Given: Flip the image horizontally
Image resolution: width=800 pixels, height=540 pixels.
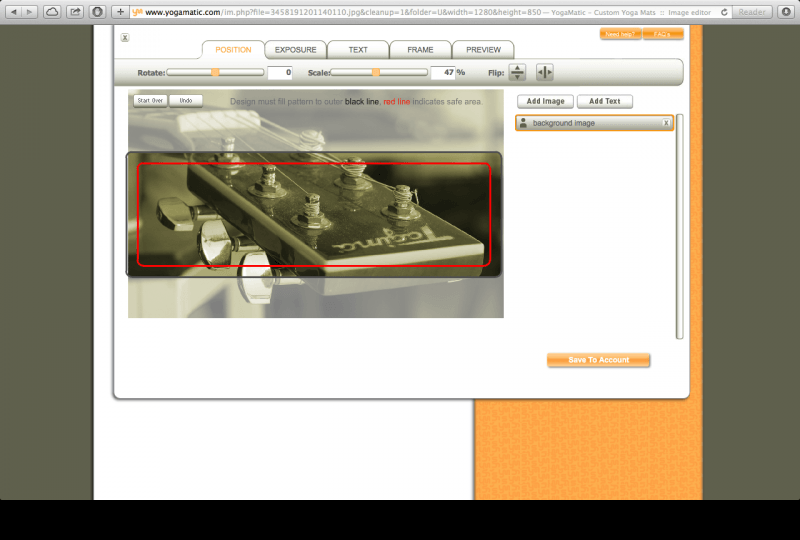Looking at the screenshot, I should (x=544, y=72).
